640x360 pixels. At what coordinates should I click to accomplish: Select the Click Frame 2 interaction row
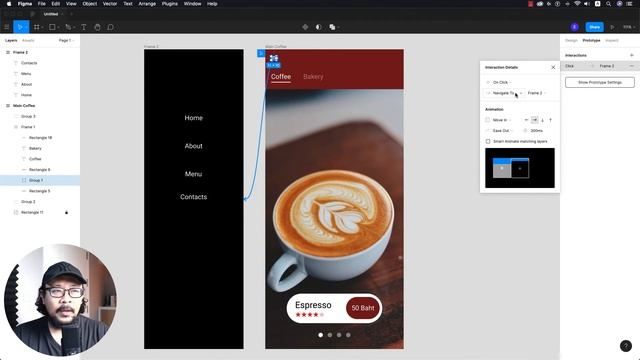tap(600, 66)
